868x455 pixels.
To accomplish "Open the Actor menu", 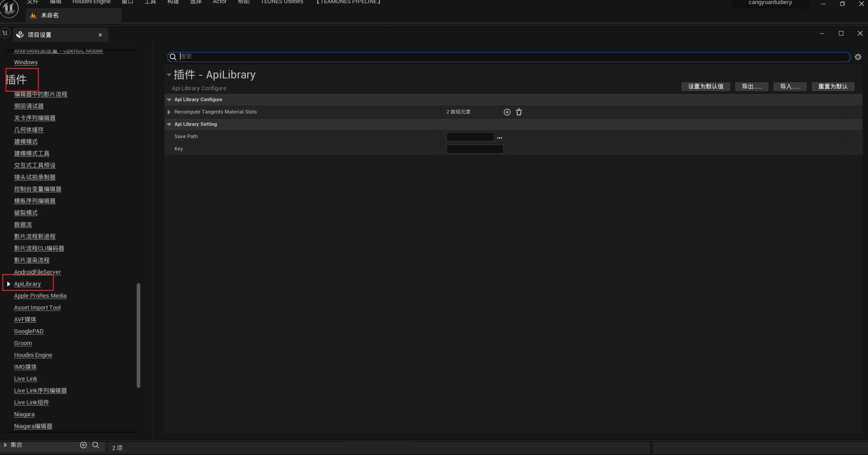I will (220, 2).
